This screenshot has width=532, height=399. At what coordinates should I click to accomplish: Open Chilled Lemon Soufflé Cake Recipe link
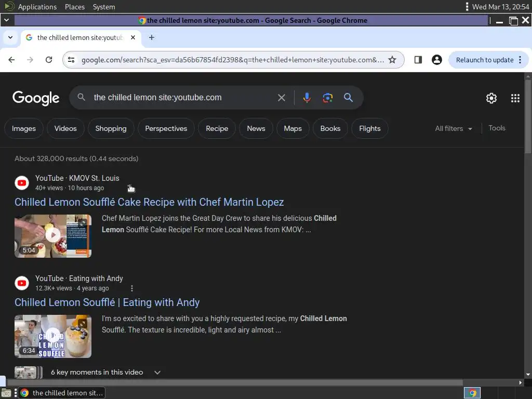click(149, 202)
